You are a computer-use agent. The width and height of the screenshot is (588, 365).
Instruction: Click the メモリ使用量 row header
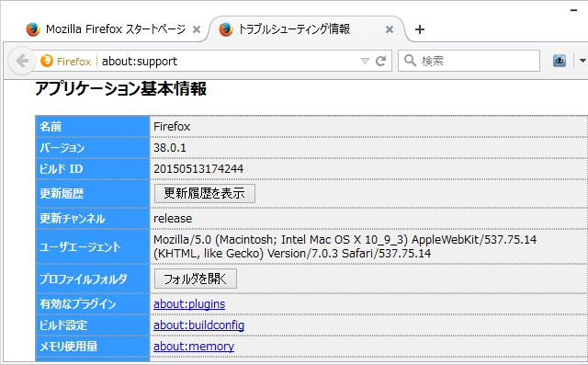point(92,347)
